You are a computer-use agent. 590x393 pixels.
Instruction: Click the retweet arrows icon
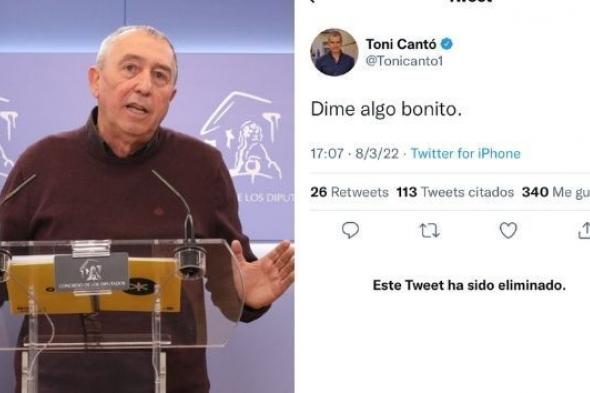[429, 230]
